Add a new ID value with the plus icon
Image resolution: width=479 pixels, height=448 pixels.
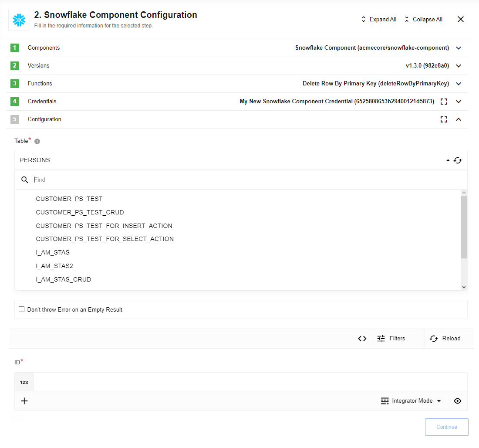coord(24,400)
